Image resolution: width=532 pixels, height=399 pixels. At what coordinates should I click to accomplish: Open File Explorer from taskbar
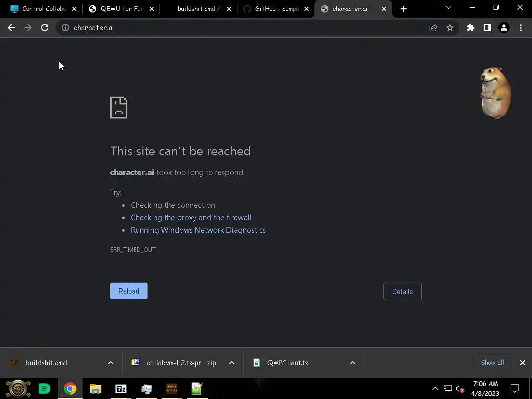pyautogui.click(x=96, y=389)
